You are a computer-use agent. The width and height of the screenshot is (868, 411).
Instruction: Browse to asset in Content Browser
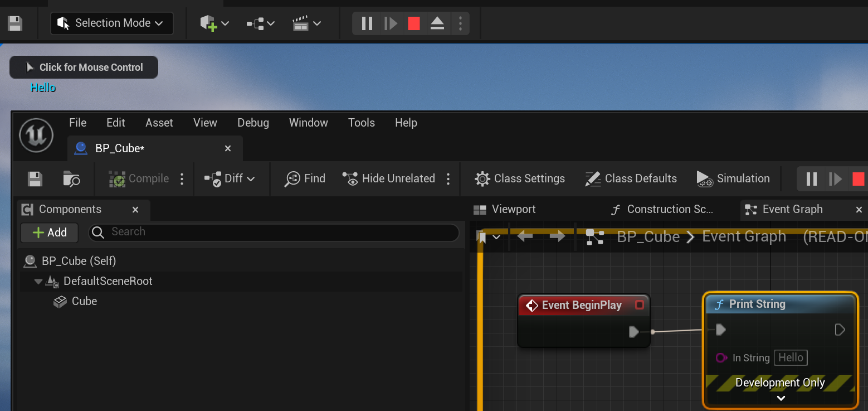click(71, 178)
